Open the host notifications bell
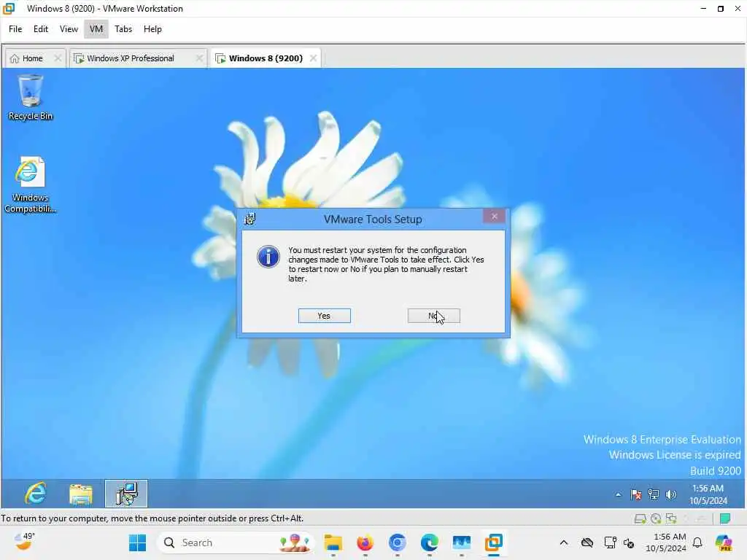 point(697,542)
